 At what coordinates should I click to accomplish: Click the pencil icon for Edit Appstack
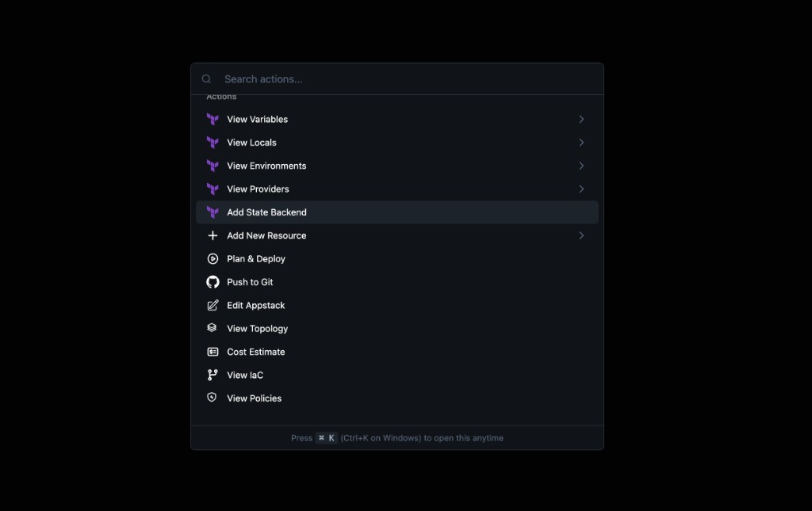(213, 305)
